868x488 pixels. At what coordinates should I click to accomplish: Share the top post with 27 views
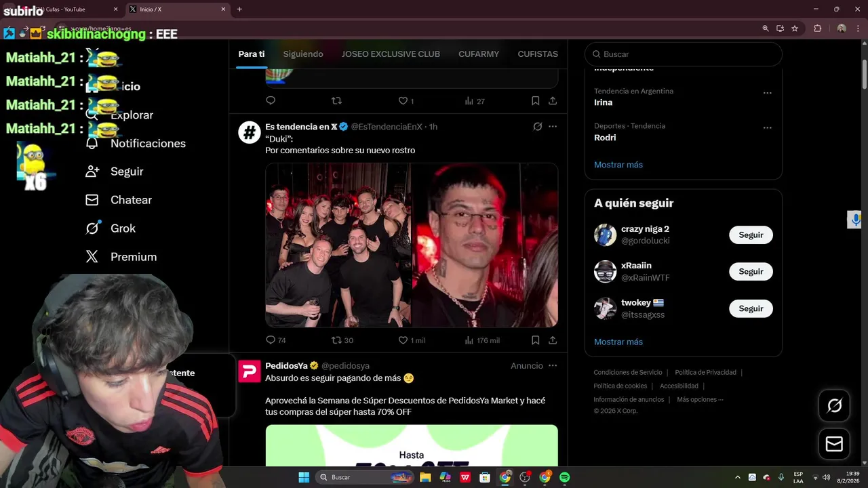click(553, 100)
